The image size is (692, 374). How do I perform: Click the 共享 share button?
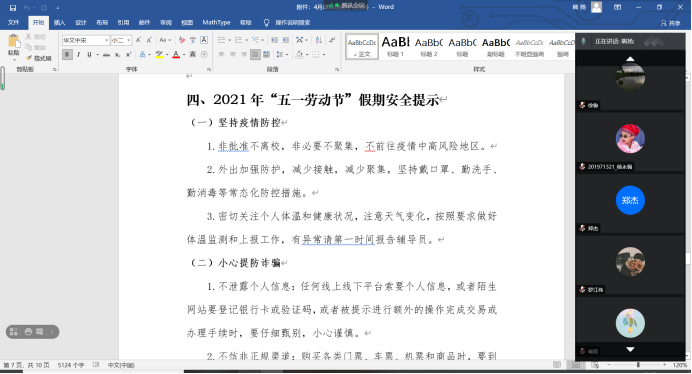671,23
